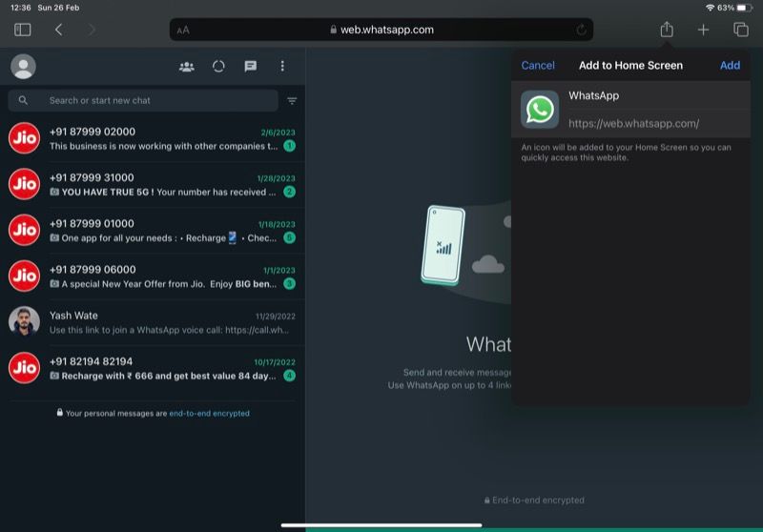Open the AA reader/text size menu
Image resolution: width=763 pixels, height=532 pixels.
click(183, 31)
